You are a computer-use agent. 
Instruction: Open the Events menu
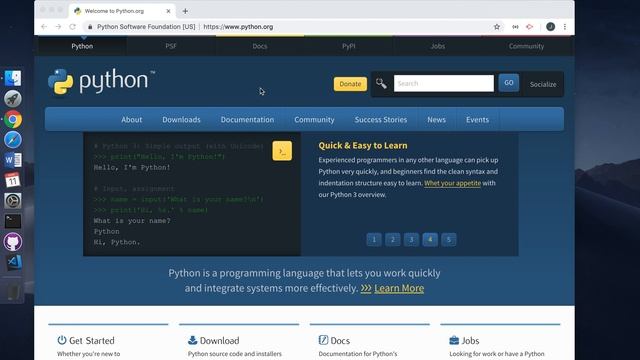478,120
